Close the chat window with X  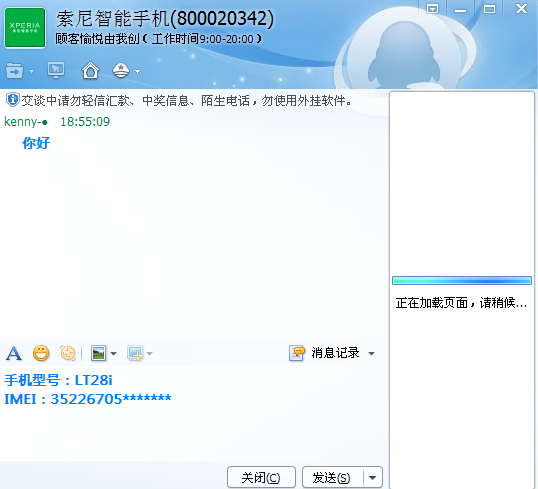(x=522, y=8)
